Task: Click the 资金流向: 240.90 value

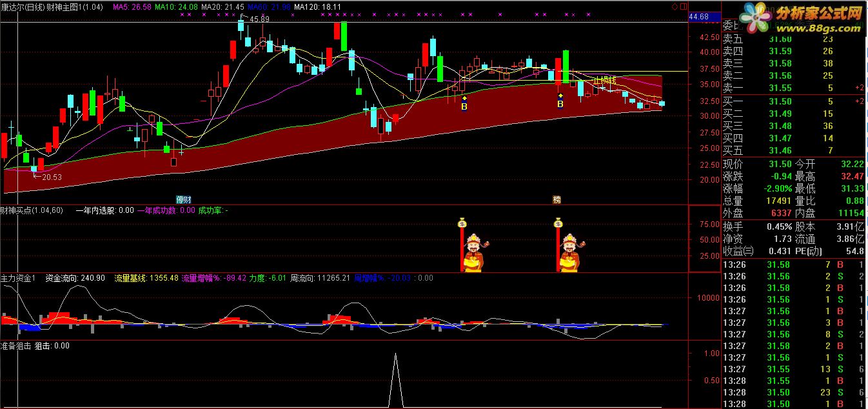Action: [75, 278]
